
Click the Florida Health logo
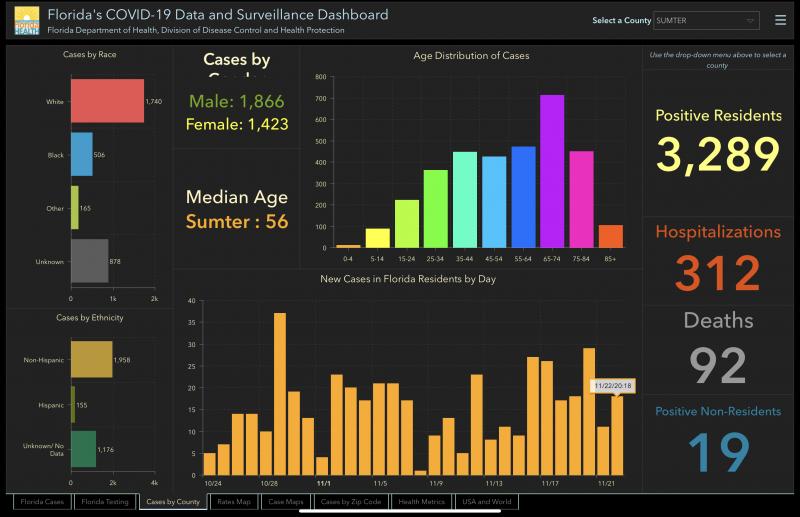27,20
